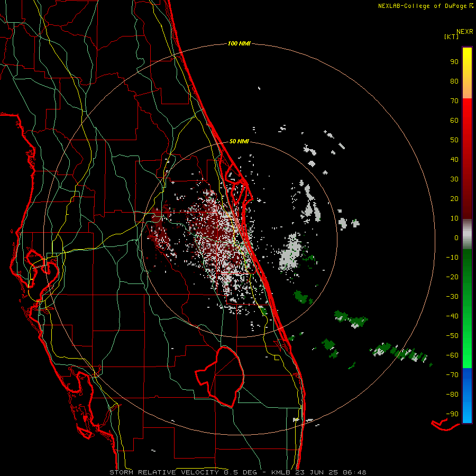Image resolution: width=476 pixels, height=476 pixels.
Task: Click the "23 JUN 25" date in the caption
Action: (x=316, y=472)
